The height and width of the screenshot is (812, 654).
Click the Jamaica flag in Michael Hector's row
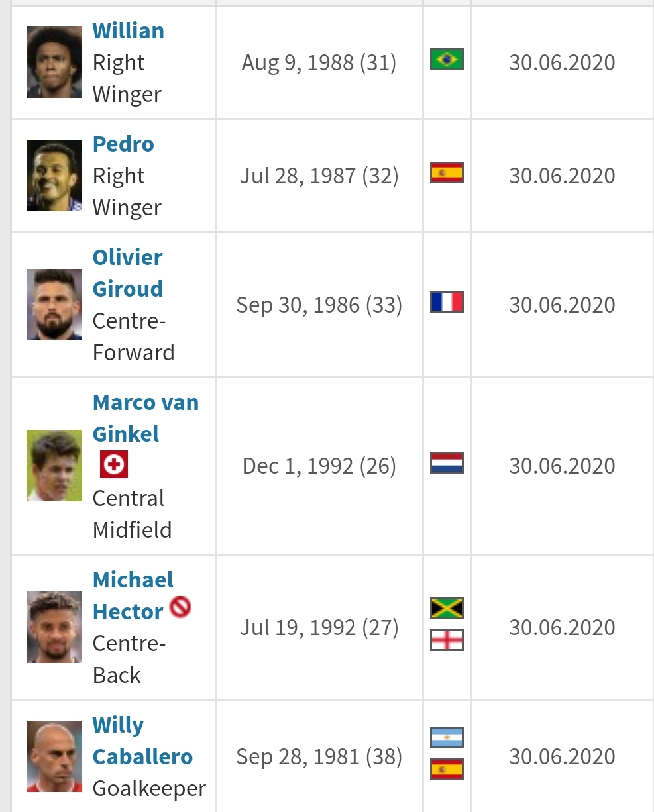pyautogui.click(x=447, y=608)
